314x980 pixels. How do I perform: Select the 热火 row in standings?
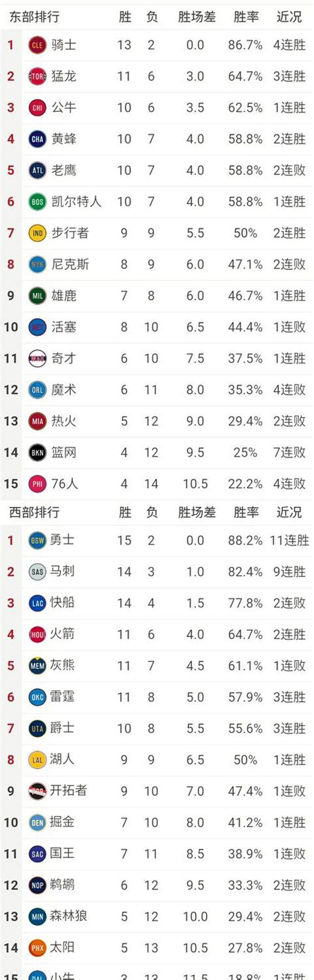[157, 421]
